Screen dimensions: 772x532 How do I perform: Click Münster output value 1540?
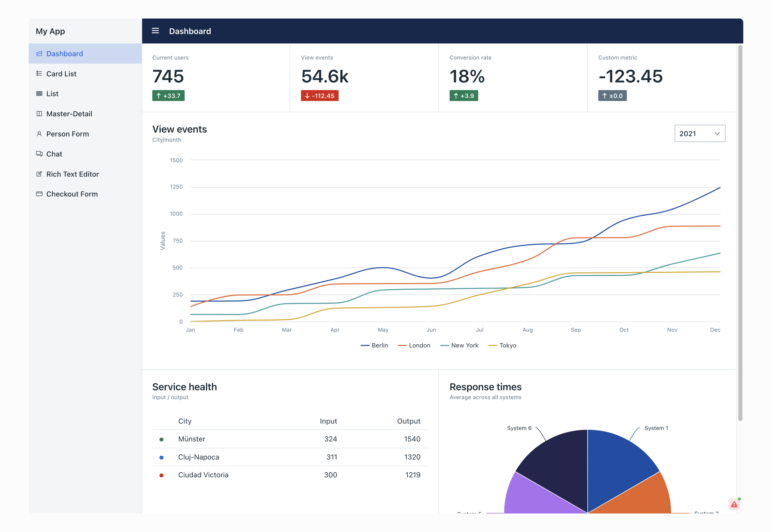(x=412, y=439)
